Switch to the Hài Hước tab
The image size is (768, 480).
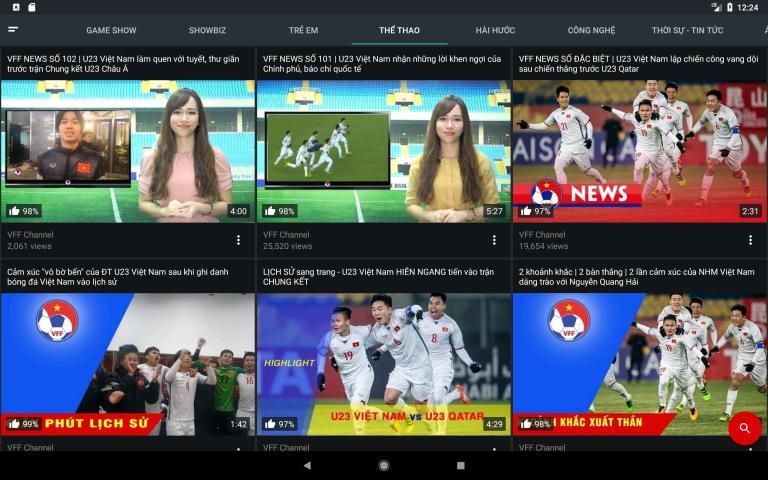coord(495,30)
